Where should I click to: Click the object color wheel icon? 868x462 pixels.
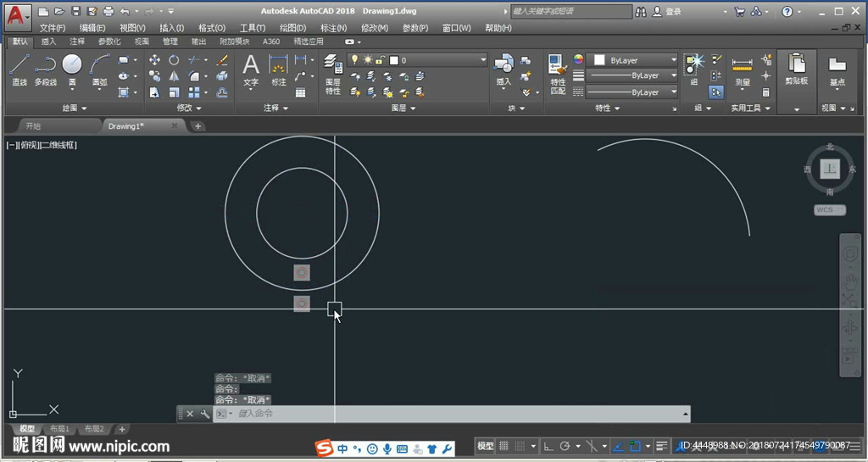(578, 59)
